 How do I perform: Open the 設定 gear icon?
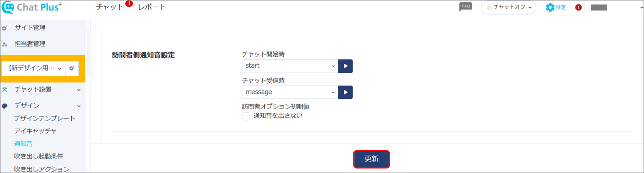pyautogui.click(x=550, y=7)
